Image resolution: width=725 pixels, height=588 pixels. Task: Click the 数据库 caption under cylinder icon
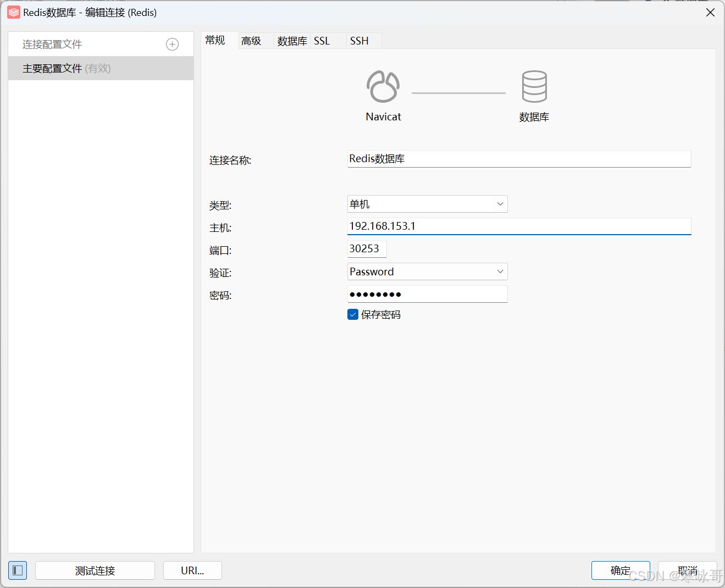[534, 117]
